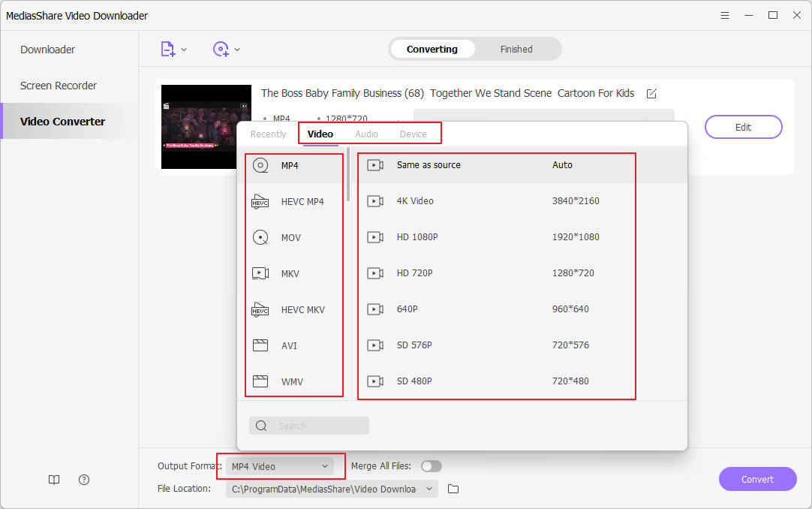This screenshot has width=812, height=509.
Task: Choose the 1920*1080 resolution value
Action: [576, 237]
